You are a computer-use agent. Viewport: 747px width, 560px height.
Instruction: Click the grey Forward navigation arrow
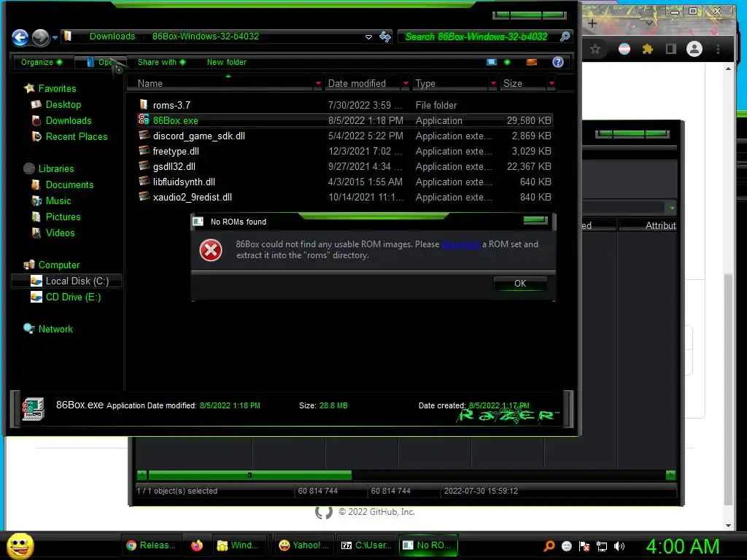(41, 37)
